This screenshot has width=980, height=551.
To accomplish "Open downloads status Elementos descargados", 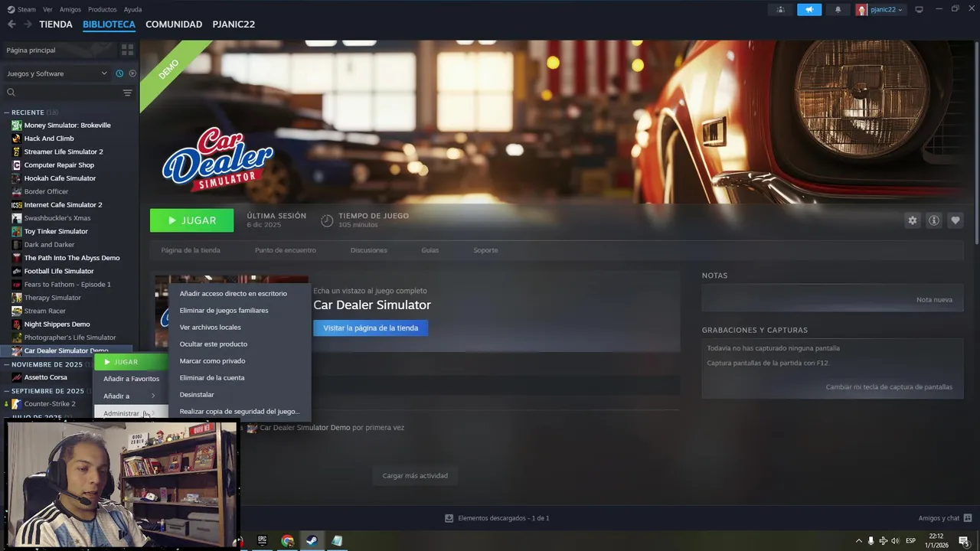I will 497,518.
